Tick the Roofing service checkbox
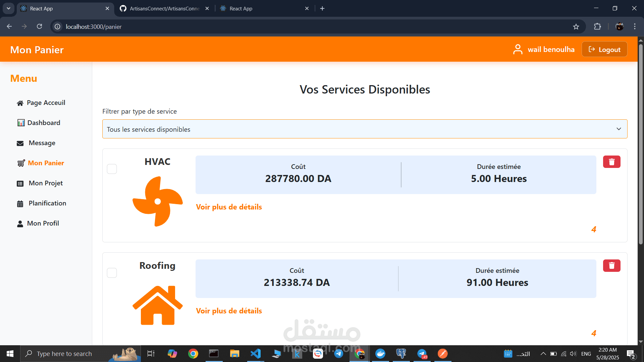 pos(112,273)
